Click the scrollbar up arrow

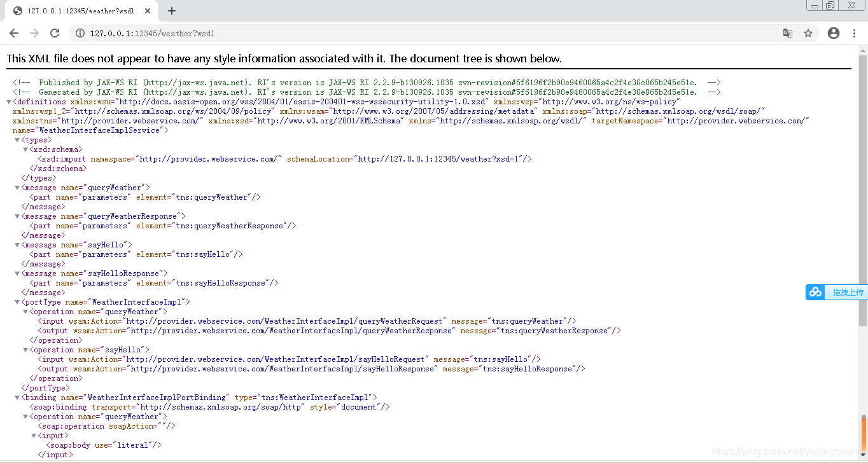(864, 50)
